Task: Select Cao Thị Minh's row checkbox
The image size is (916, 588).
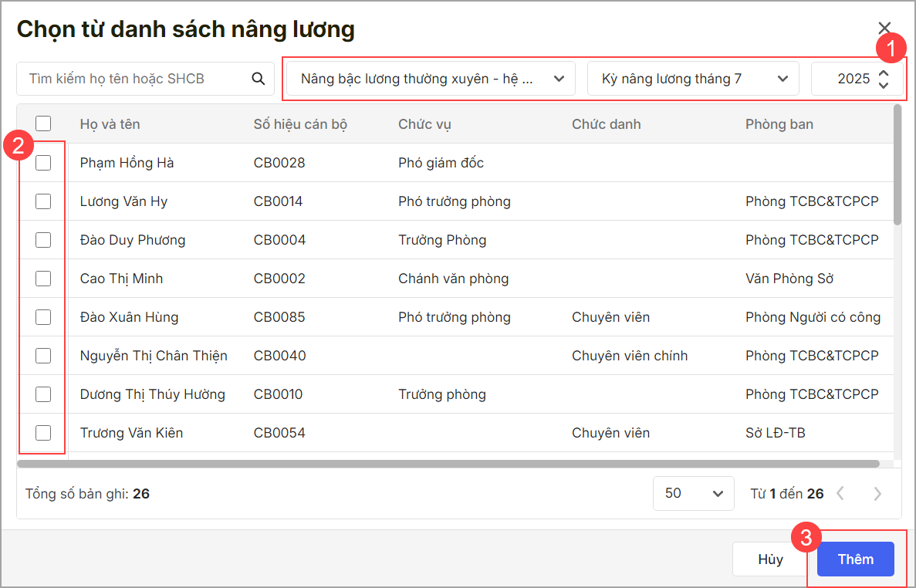Action: (x=43, y=279)
